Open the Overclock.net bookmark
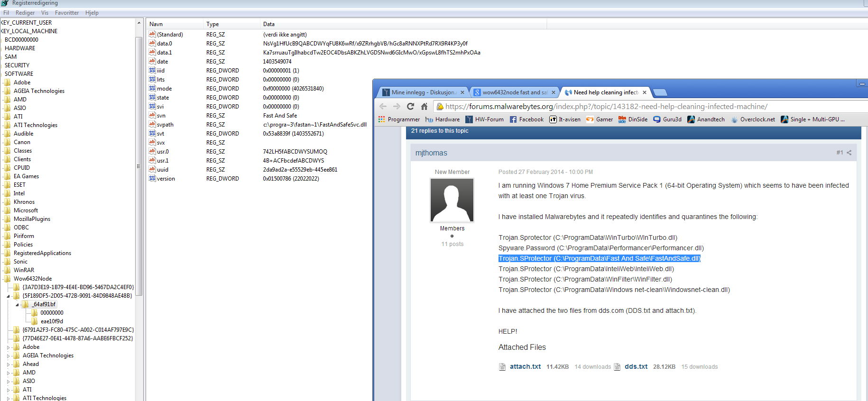The width and height of the screenshot is (868, 401). pos(753,119)
